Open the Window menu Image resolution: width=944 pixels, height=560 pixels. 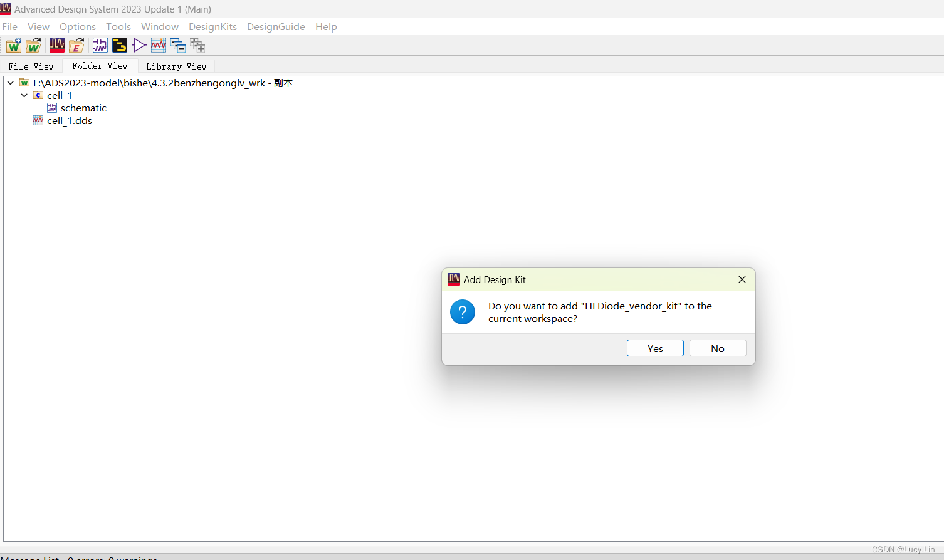click(x=160, y=26)
